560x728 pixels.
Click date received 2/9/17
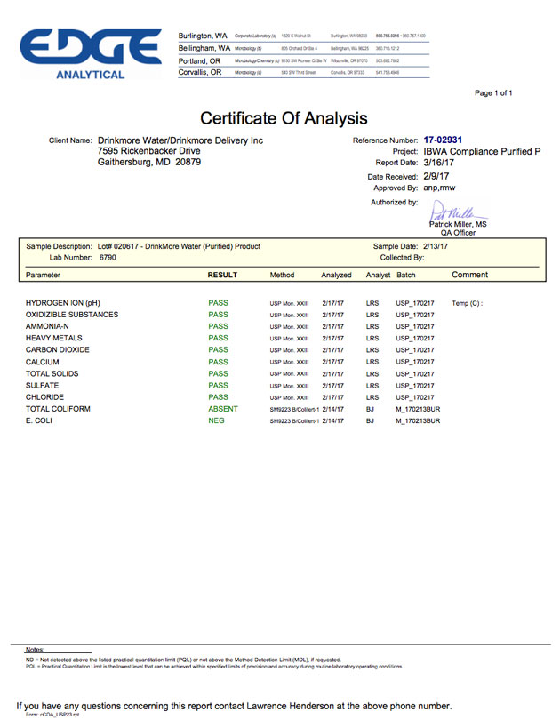[436, 176]
